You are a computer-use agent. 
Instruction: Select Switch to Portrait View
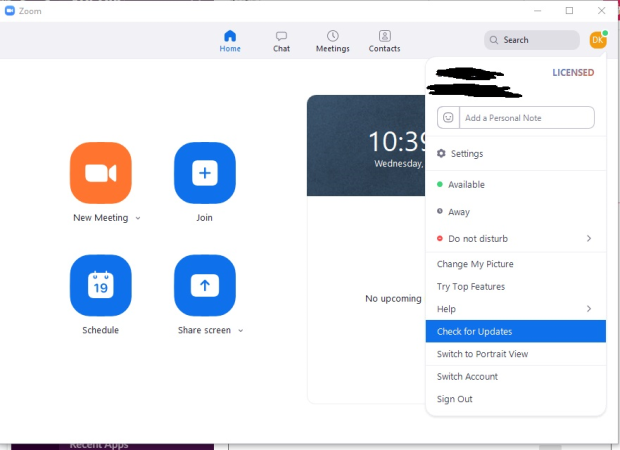click(x=516, y=354)
